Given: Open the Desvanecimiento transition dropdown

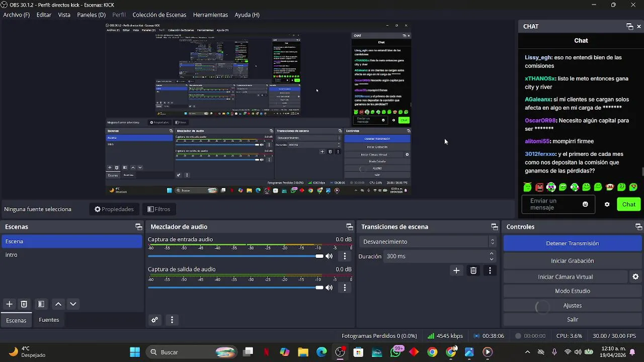Looking at the screenshot, I should click(427, 242).
